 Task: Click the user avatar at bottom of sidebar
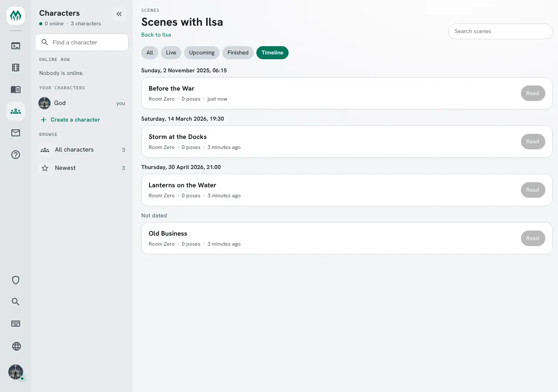(x=16, y=372)
